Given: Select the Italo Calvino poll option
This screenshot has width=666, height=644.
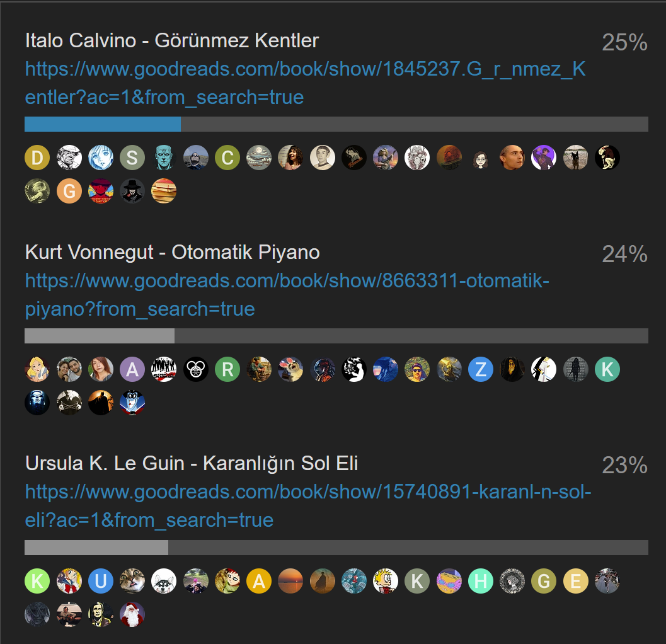Looking at the screenshot, I should click(171, 40).
